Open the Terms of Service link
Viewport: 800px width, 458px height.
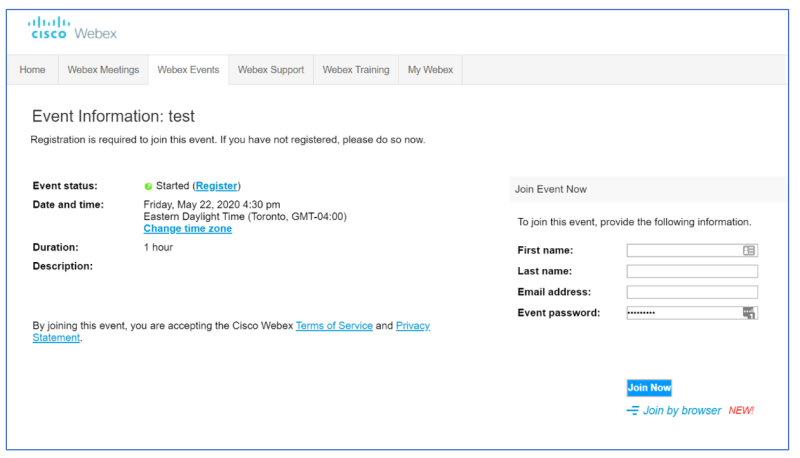[x=334, y=325]
